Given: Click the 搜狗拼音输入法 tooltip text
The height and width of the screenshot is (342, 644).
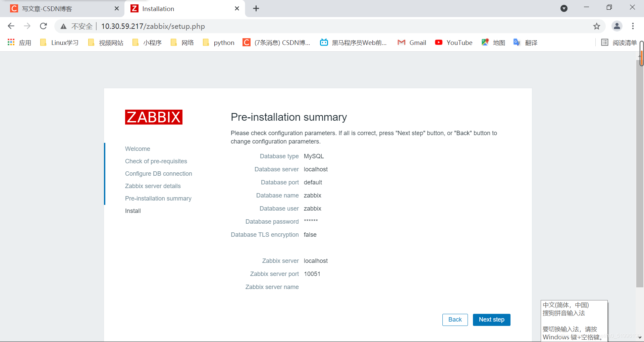Looking at the screenshot, I should pyautogui.click(x=564, y=313).
